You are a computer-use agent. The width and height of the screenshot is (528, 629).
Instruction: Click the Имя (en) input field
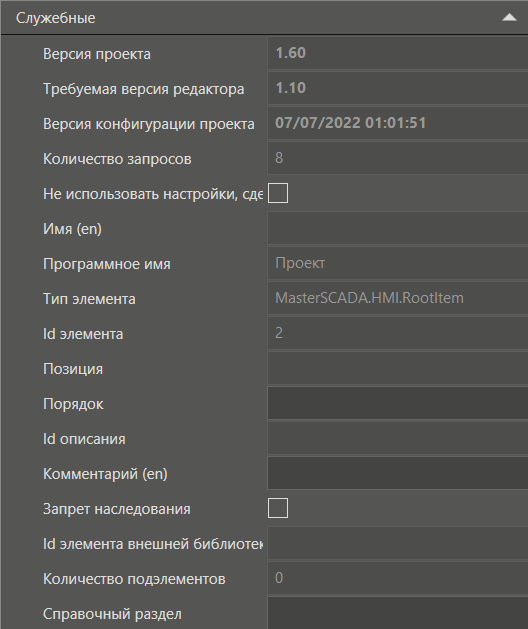click(398, 228)
